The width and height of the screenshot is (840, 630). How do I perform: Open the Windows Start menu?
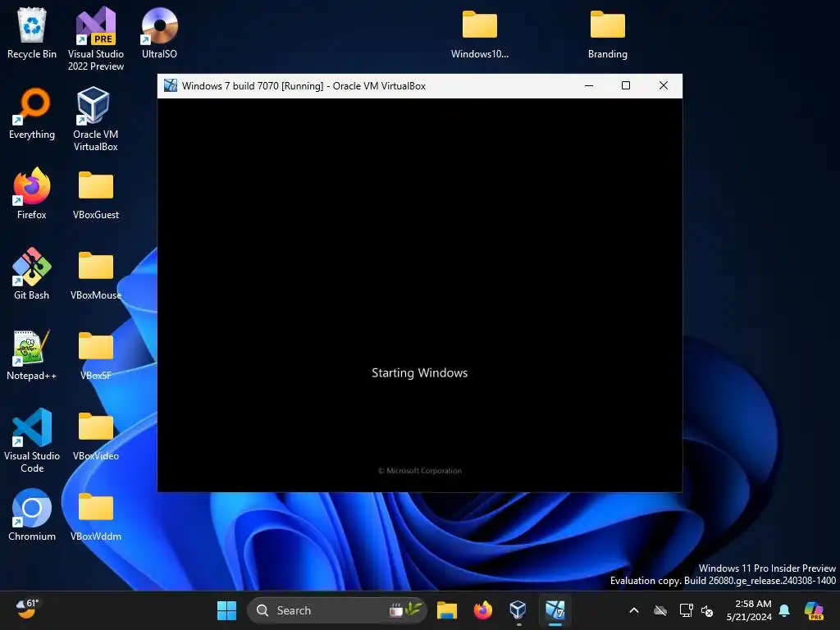click(x=226, y=610)
